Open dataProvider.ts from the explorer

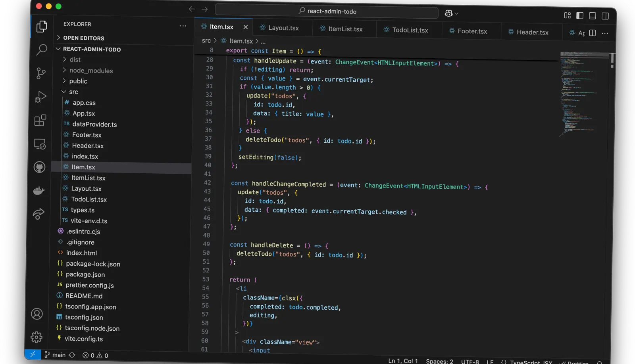coord(94,125)
